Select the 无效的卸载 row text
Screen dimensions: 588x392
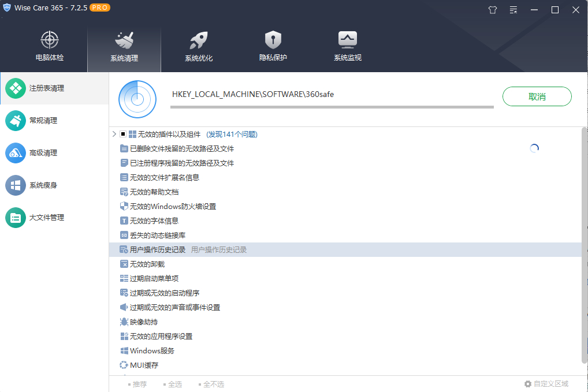(x=147, y=264)
